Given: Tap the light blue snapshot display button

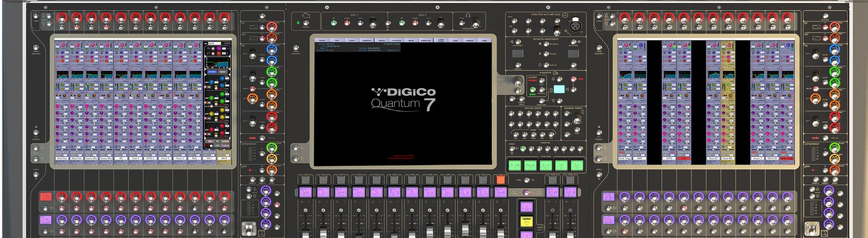Looking at the screenshot, I should [x=559, y=89].
